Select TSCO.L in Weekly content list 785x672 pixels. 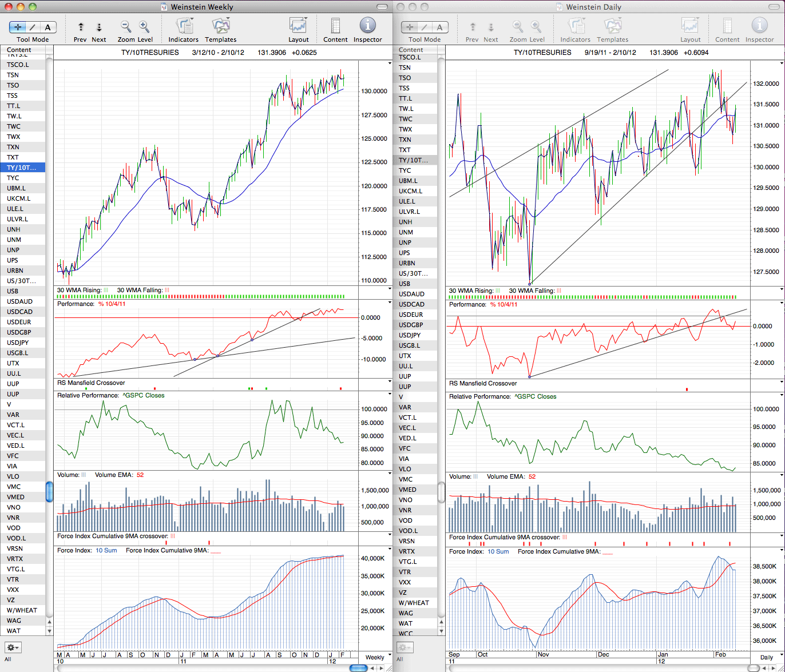(x=23, y=65)
